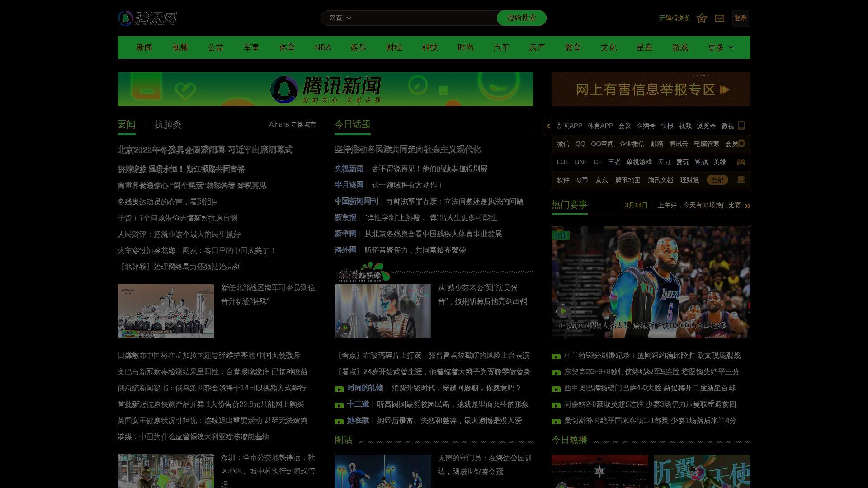Focus the search input field
This screenshot has height=488, width=868.
(x=425, y=18)
